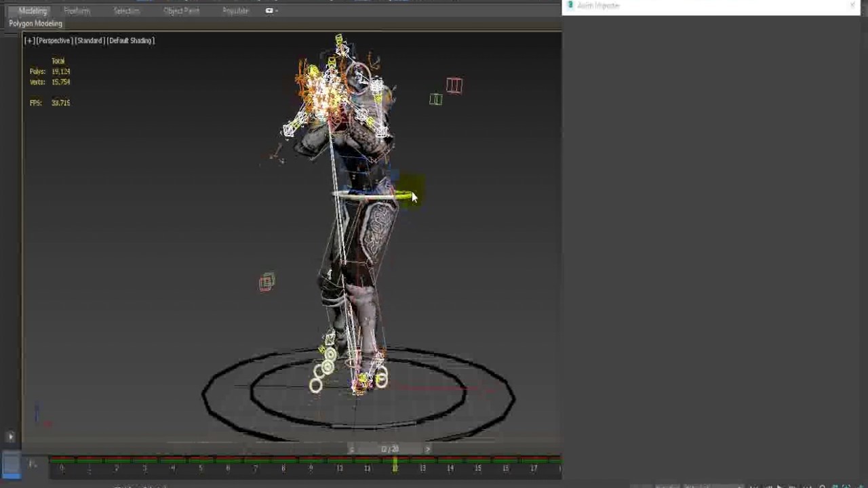Click the small ribbon drop arrow icon
This screenshot has width=868, height=488.
(x=275, y=10)
